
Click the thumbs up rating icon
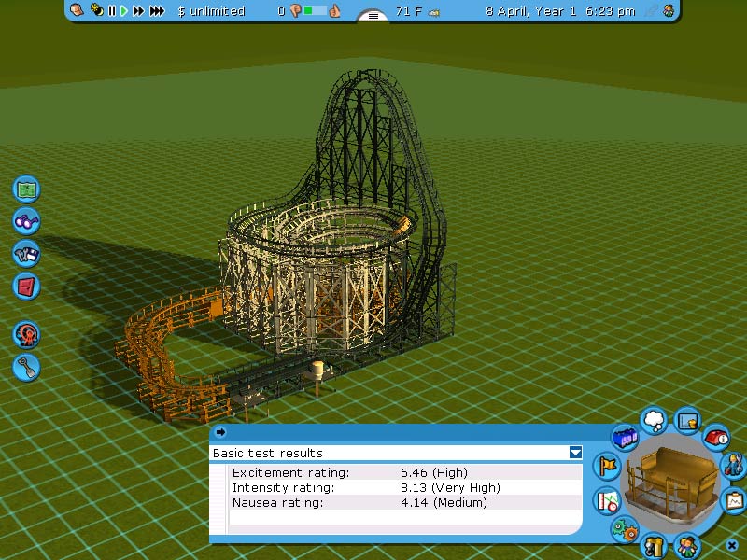pos(335,10)
